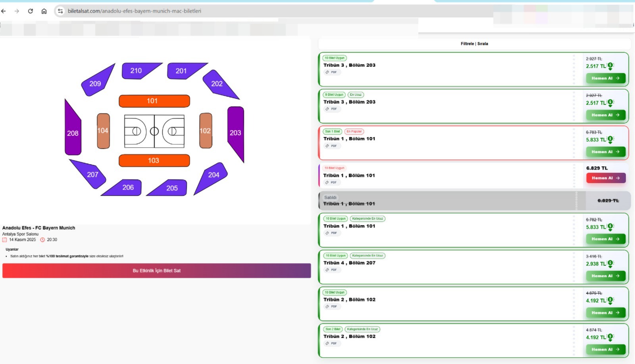Open the Filtrele | Sırala filter bar
The width and height of the screenshot is (635, 364).
click(474, 44)
